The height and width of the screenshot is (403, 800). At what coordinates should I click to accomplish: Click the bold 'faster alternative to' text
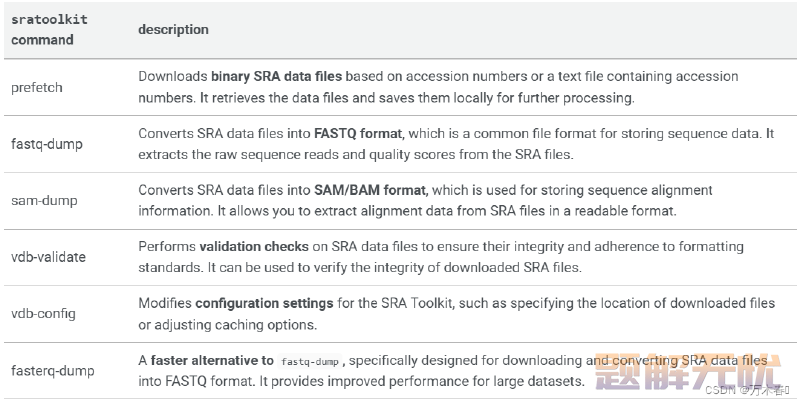tap(212, 361)
